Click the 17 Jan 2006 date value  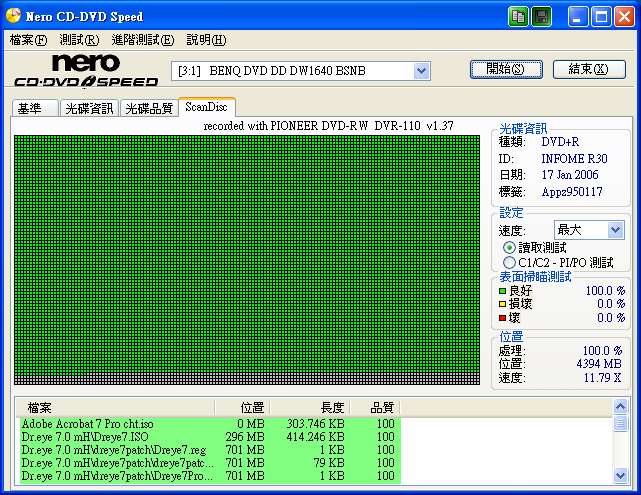[x=570, y=175]
